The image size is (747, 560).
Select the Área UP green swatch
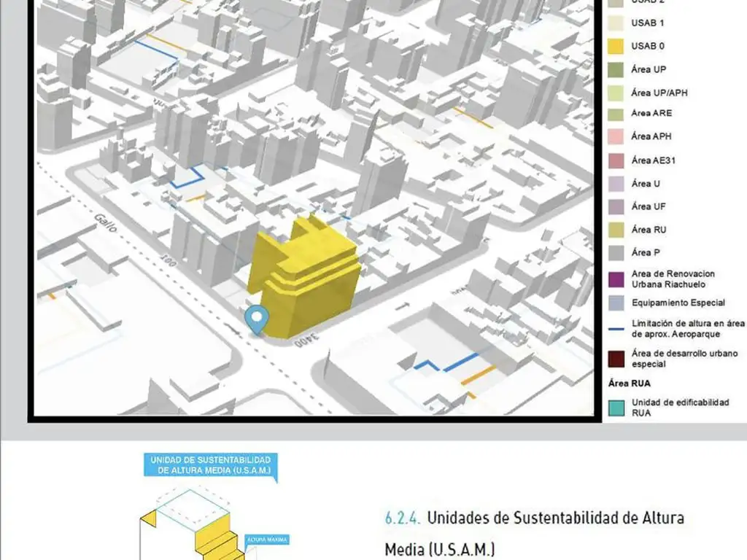(615, 69)
